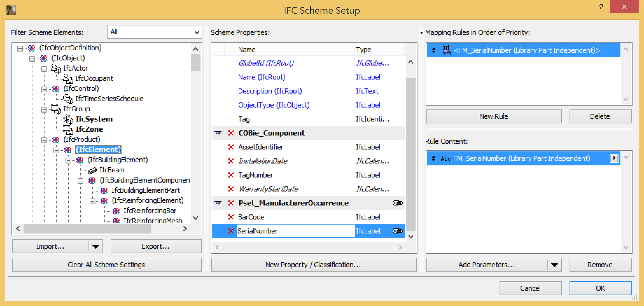Click the IfcBeam icon next to its label
The height and width of the screenshot is (306, 644).
[92, 170]
